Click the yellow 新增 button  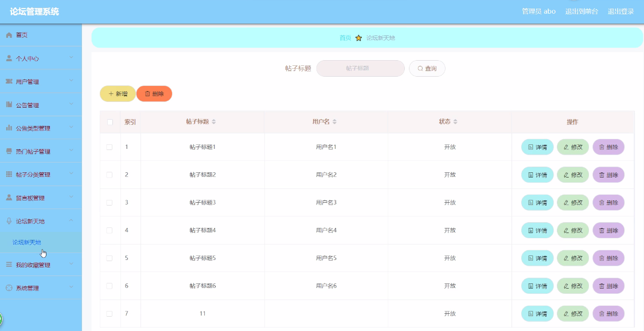click(118, 94)
